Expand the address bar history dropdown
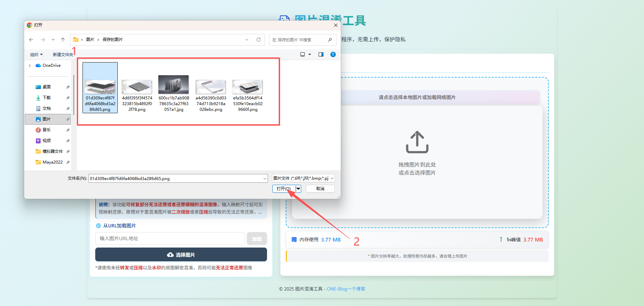 pos(247,40)
